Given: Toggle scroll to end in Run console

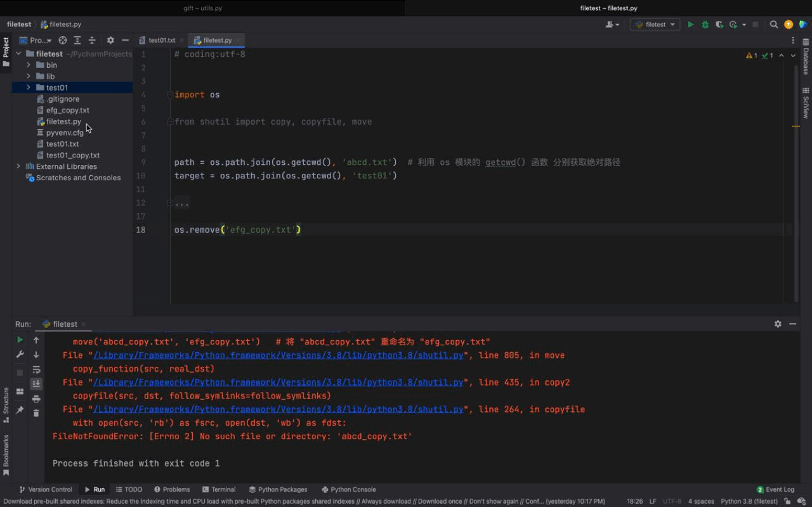Looking at the screenshot, I should click(x=36, y=384).
